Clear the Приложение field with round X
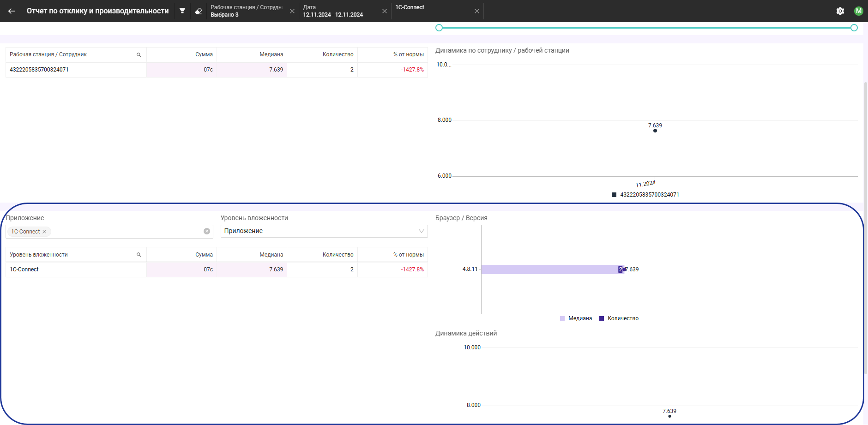Viewport: 868px width, 425px height. click(207, 231)
